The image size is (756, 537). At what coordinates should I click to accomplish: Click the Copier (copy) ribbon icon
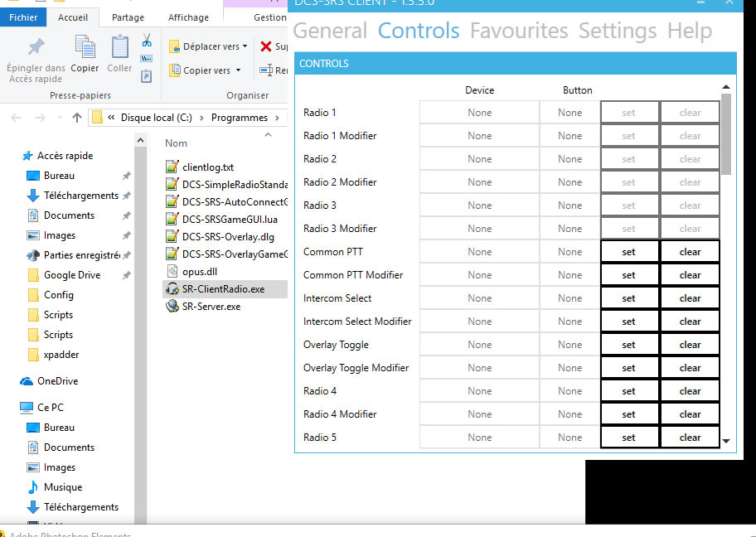(85, 46)
